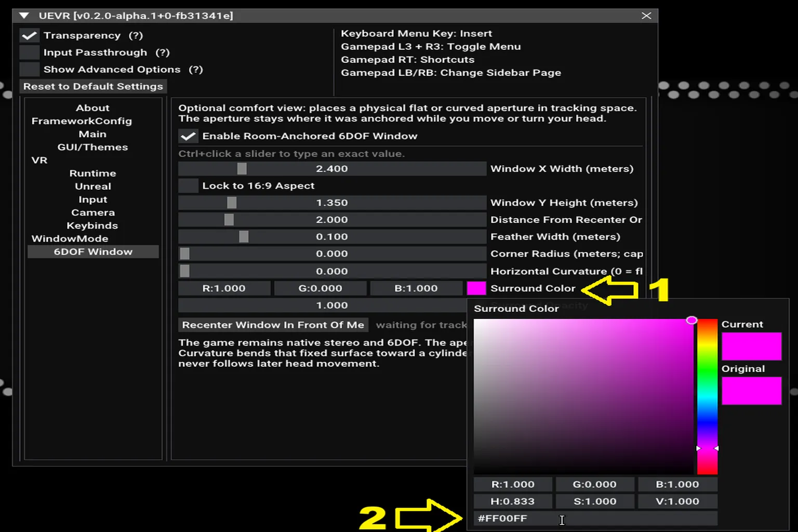
Task: Click the Surround Color B:1.000 field
Action: tap(416, 288)
